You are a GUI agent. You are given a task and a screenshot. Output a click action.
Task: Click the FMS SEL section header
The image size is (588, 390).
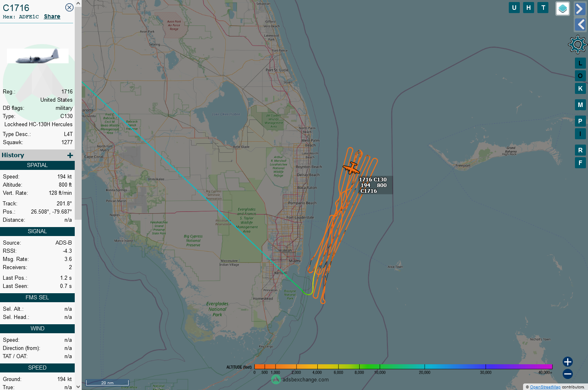(x=37, y=298)
